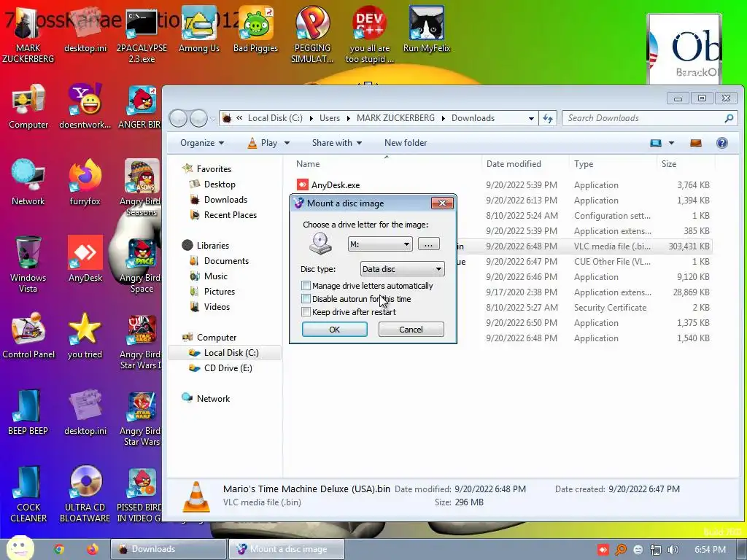
Task: Open the Computer desktop icon
Action: click(x=28, y=106)
